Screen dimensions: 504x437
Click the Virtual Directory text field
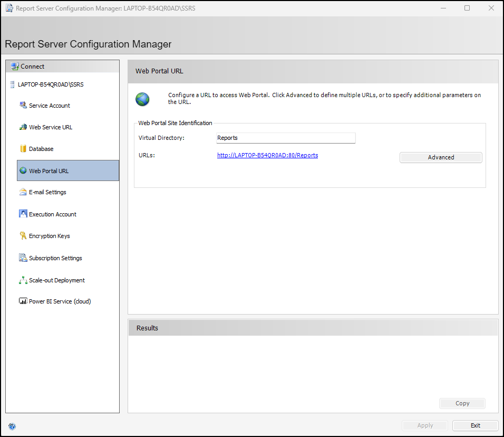tap(286, 138)
